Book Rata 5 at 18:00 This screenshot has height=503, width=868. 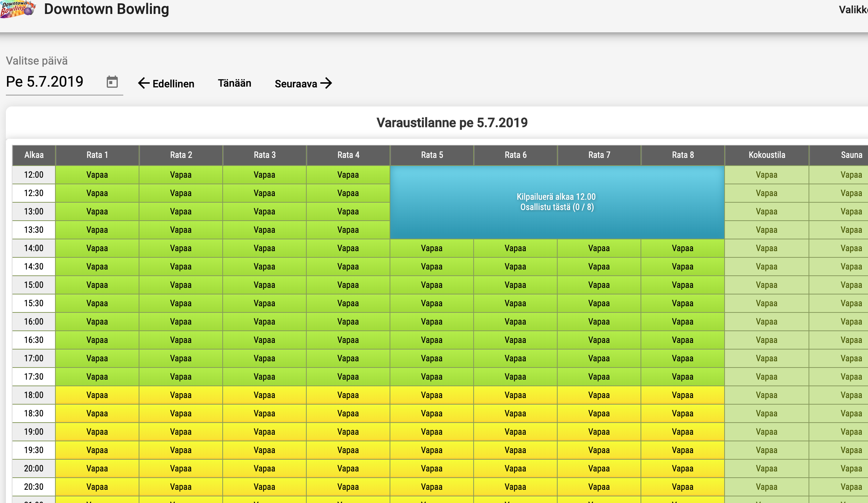pyautogui.click(x=432, y=395)
